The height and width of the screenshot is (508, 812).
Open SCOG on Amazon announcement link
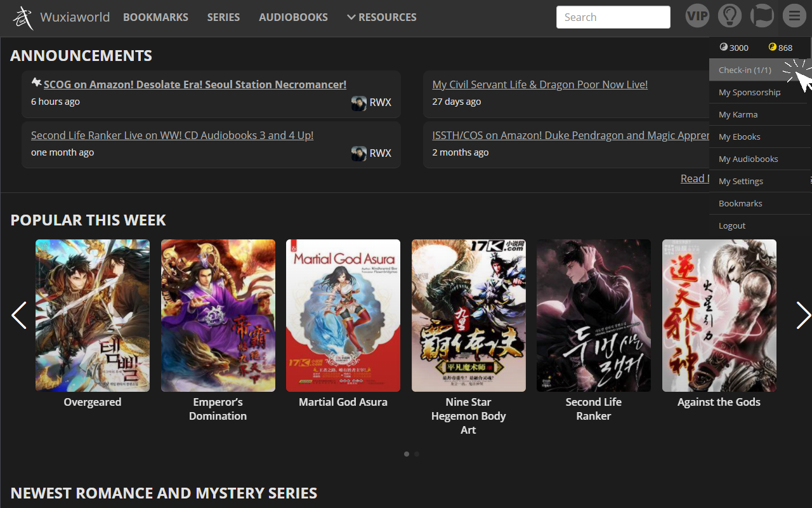[195, 84]
